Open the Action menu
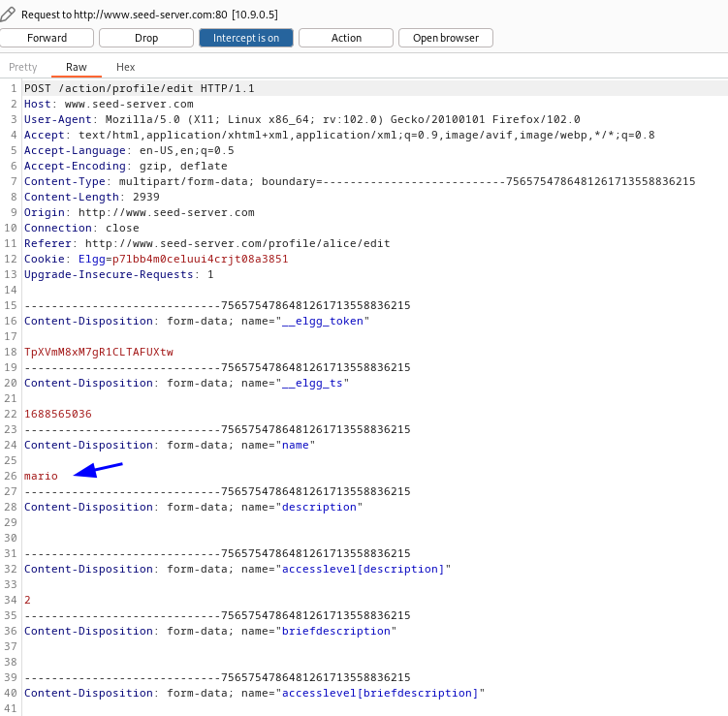Image resolution: width=728 pixels, height=716 pixels. (346, 38)
